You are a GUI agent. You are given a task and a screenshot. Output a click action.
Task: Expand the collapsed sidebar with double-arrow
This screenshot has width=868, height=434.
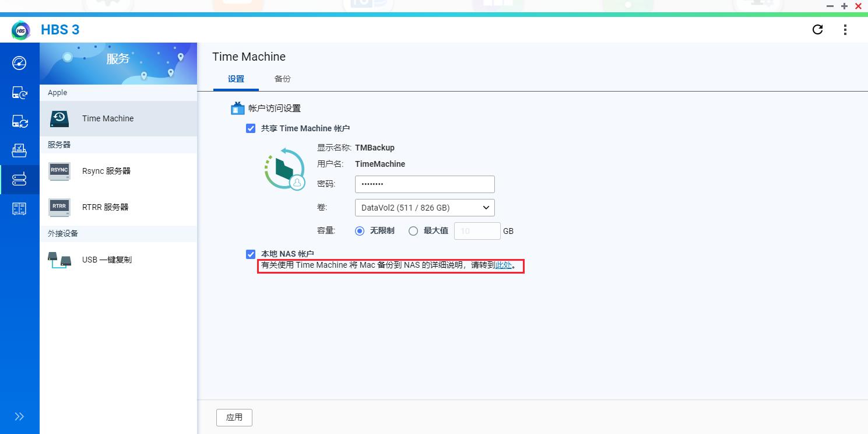[x=19, y=416]
